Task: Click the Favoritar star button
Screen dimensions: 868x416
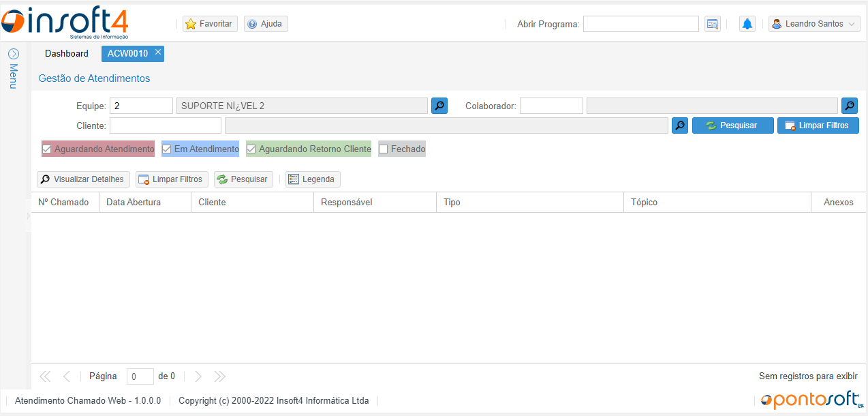Action: click(210, 24)
